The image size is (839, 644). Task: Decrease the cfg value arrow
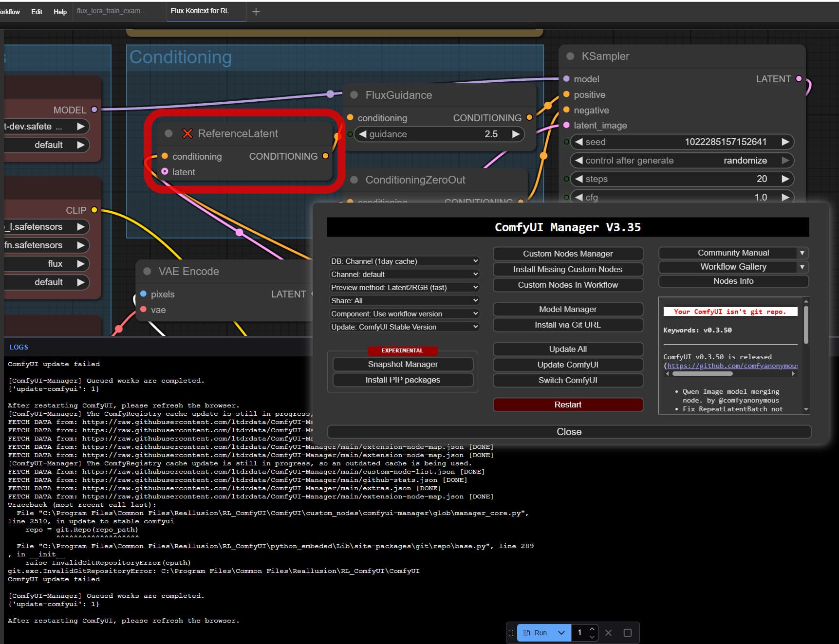pos(578,197)
